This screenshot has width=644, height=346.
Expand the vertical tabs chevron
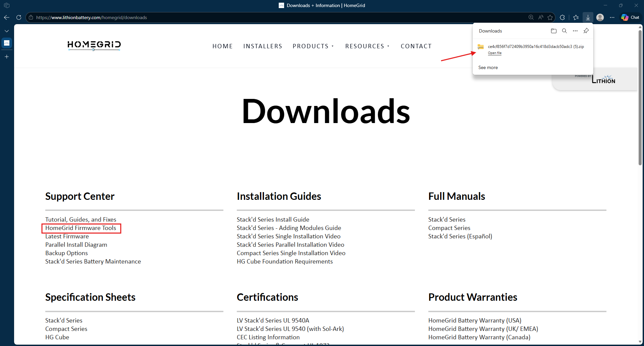[x=7, y=31]
